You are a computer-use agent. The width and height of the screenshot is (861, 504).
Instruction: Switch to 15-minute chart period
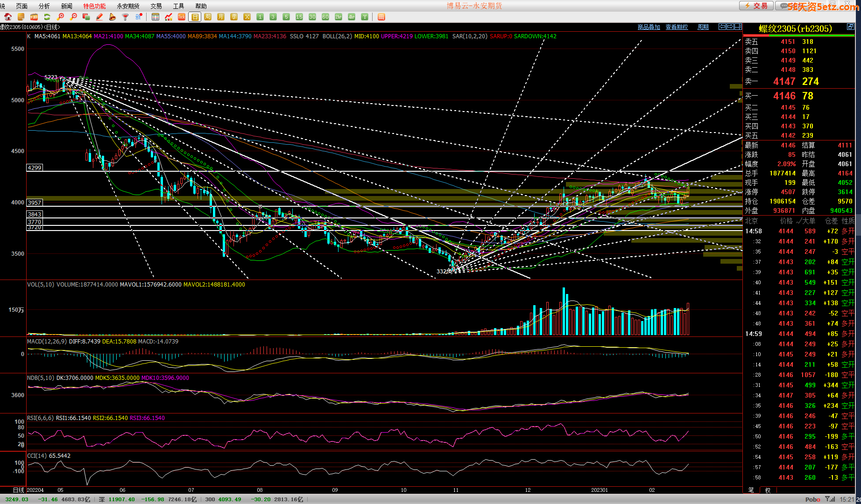tap(299, 17)
